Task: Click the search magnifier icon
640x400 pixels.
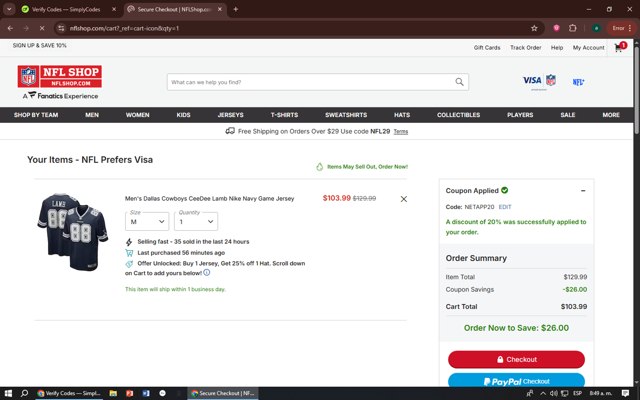Action: (459, 82)
